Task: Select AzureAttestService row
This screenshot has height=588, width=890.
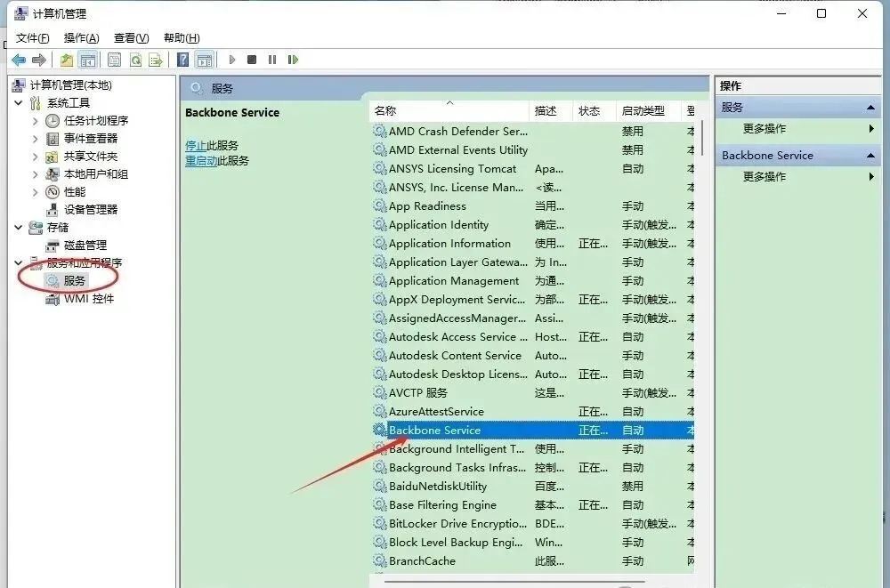Action: click(532, 412)
